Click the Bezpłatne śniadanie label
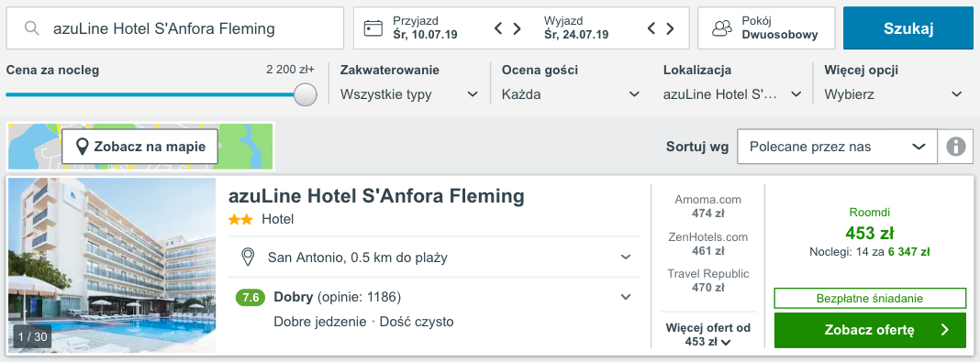 (870, 299)
